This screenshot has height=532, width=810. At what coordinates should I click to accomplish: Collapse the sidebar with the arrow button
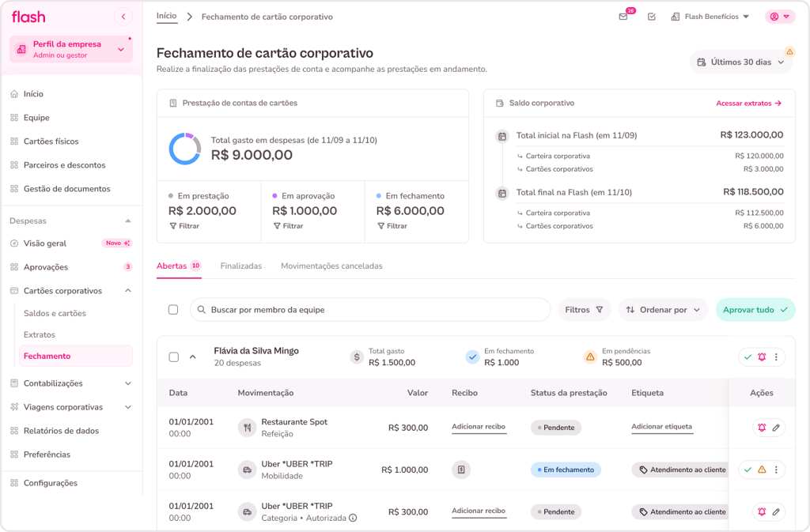click(x=123, y=17)
